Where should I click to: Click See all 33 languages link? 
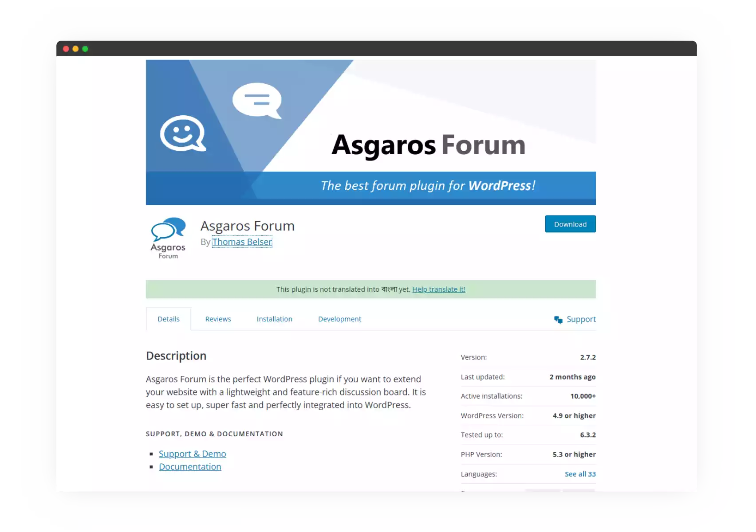click(x=580, y=473)
